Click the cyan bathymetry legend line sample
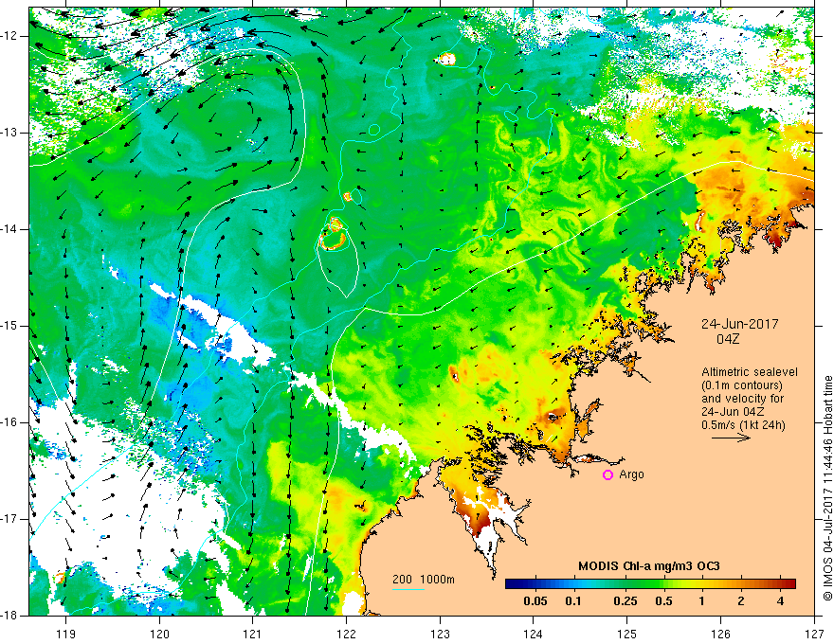 pyautogui.click(x=408, y=589)
